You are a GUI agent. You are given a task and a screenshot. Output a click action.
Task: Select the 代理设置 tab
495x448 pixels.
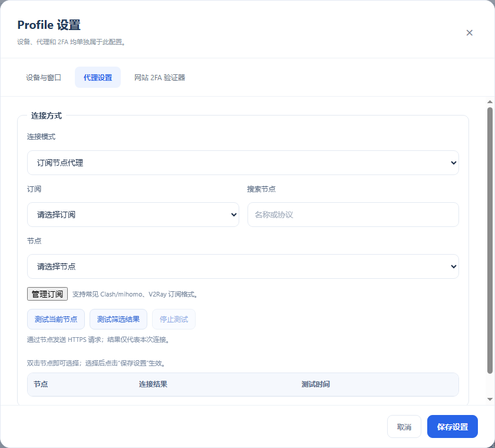pyautogui.click(x=98, y=77)
